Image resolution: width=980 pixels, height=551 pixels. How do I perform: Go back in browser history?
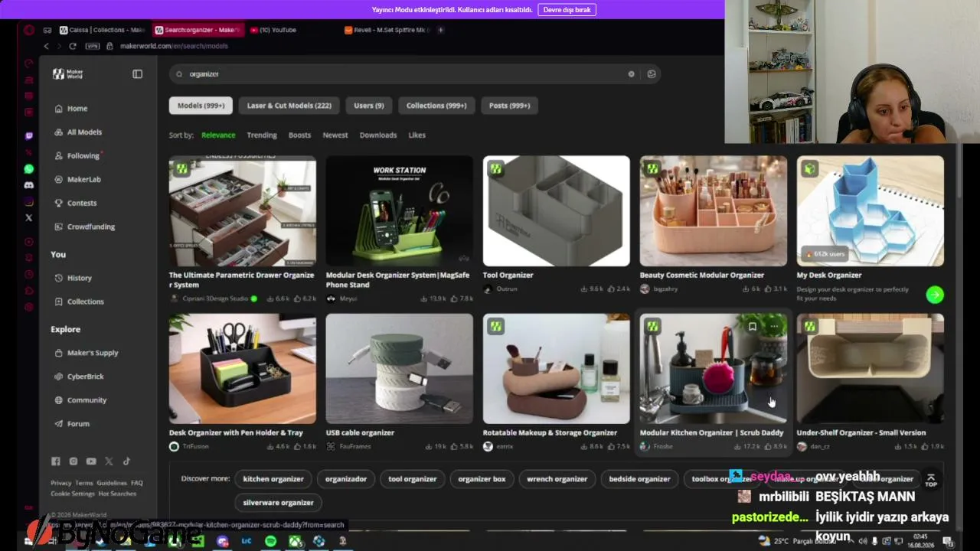[x=46, y=46]
